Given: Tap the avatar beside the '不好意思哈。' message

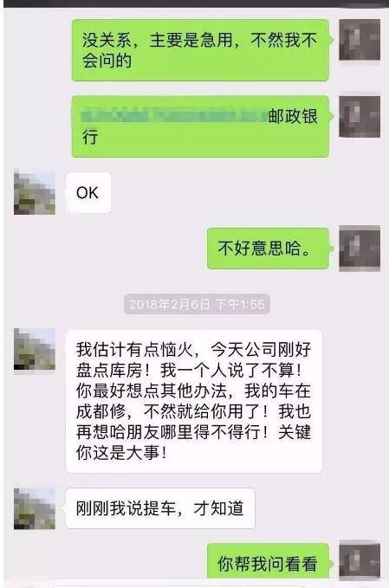Looking at the screenshot, I should 360,249.
